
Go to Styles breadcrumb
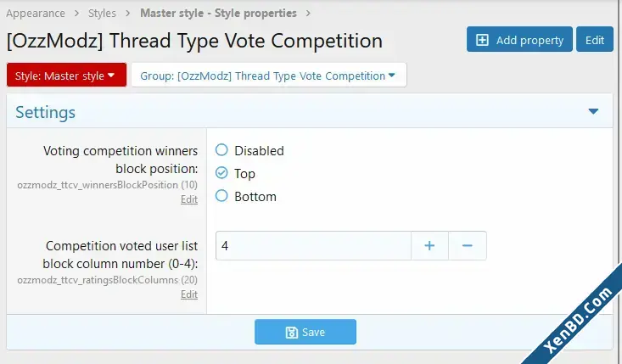[102, 13]
